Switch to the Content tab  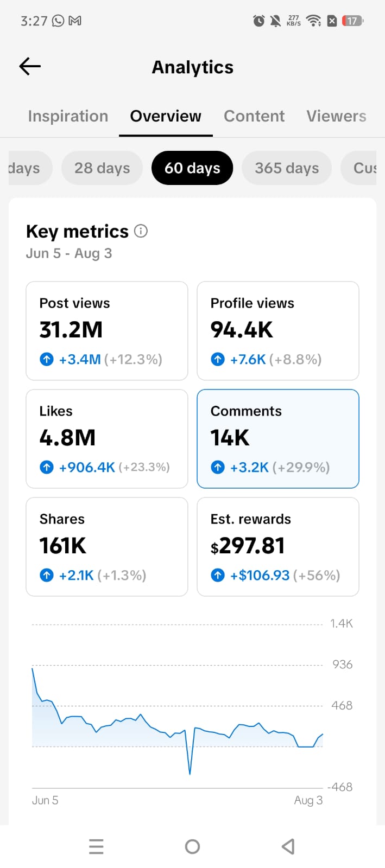tap(254, 116)
